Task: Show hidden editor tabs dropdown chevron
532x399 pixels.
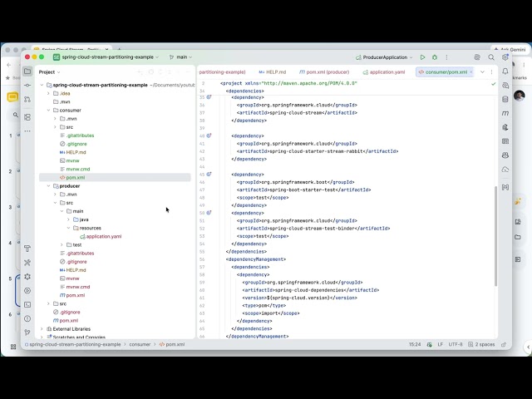Action: pyautogui.click(x=482, y=72)
